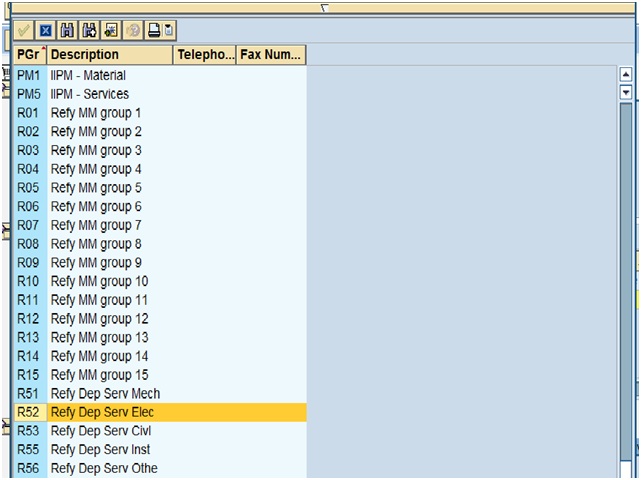Image resolution: width=641 pixels, height=480 pixels.
Task: Select Refy Dep Serv Mech
Action: tap(105, 394)
